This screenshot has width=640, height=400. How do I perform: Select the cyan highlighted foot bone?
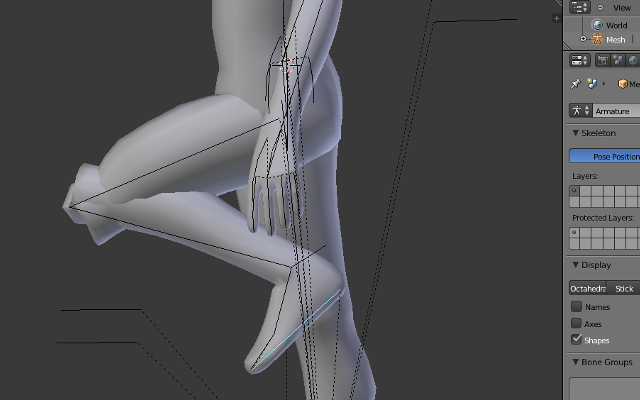(x=296, y=330)
